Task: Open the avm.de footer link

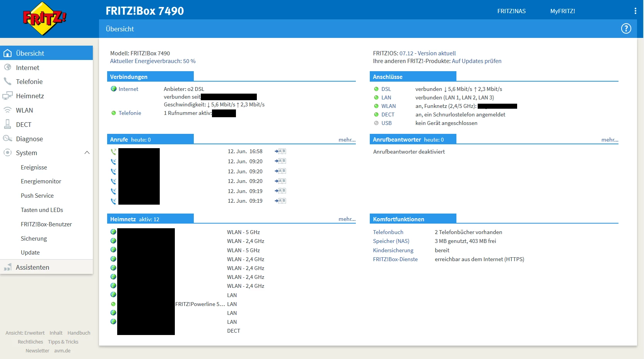Action: coord(62,350)
